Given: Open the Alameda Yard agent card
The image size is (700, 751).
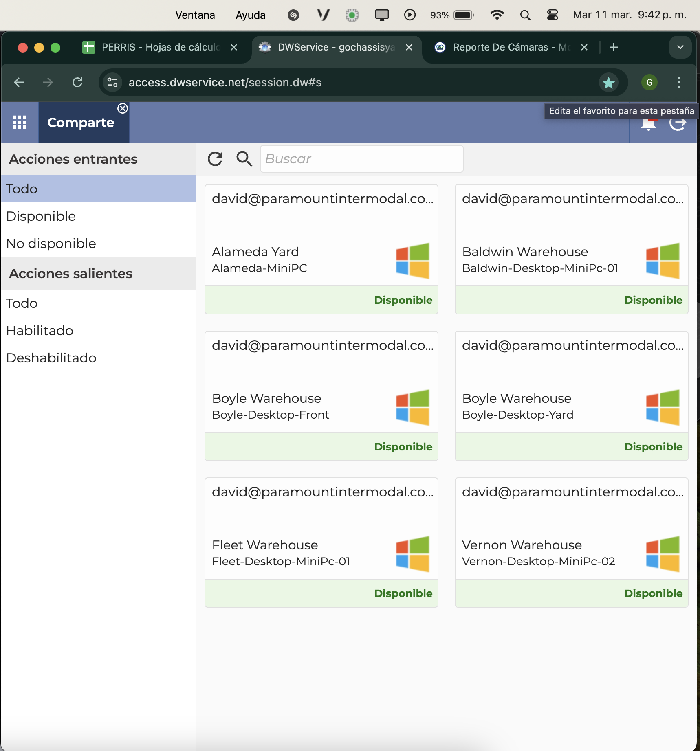Looking at the screenshot, I should click(x=321, y=249).
